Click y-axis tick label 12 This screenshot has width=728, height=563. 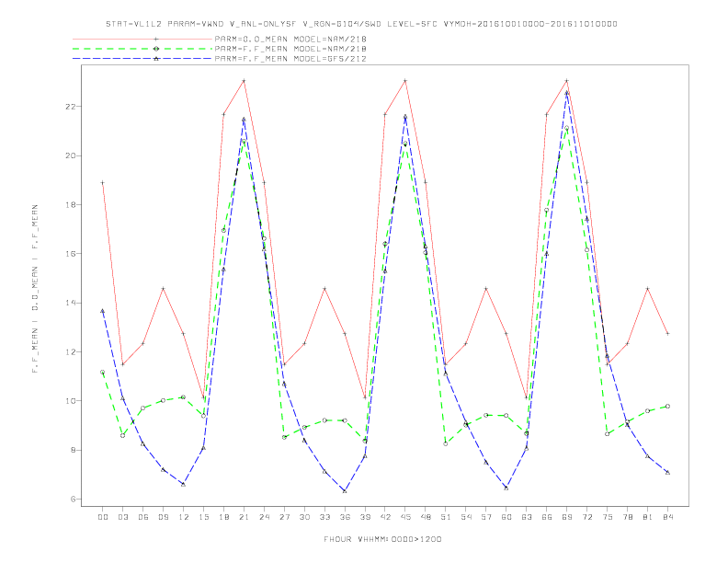(71, 351)
